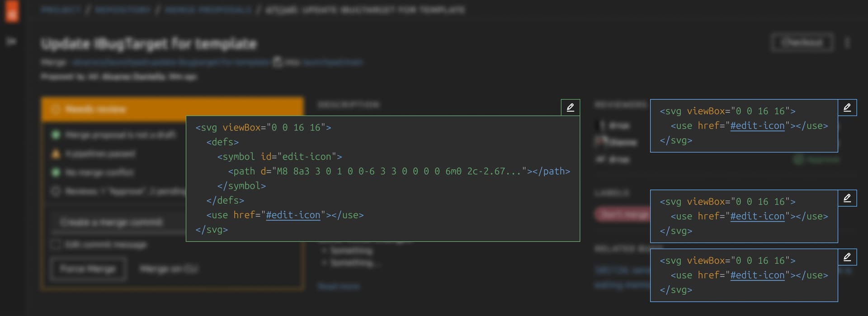Click the copy icon after the source branch
Image resolution: width=868 pixels, height=316 pixels.
click(x=278, y=62)
